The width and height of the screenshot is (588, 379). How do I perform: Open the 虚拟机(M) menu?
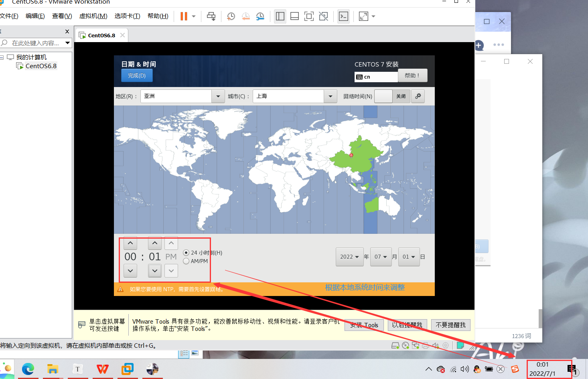(93, 16)
